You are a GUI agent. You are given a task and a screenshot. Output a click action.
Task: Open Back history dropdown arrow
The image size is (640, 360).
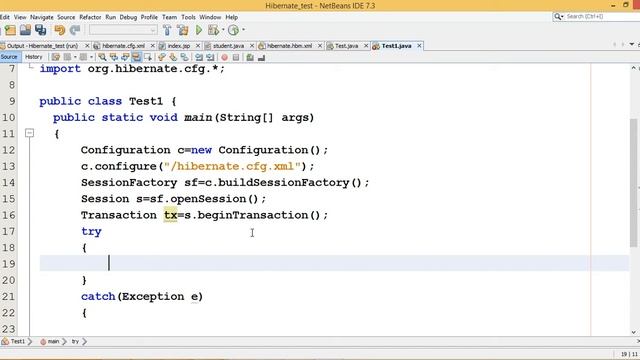coord(75,57)
